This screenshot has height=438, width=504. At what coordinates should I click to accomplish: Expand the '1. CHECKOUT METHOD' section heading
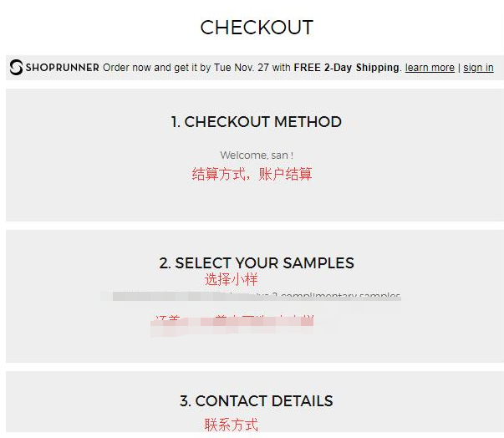click(256, 122)
